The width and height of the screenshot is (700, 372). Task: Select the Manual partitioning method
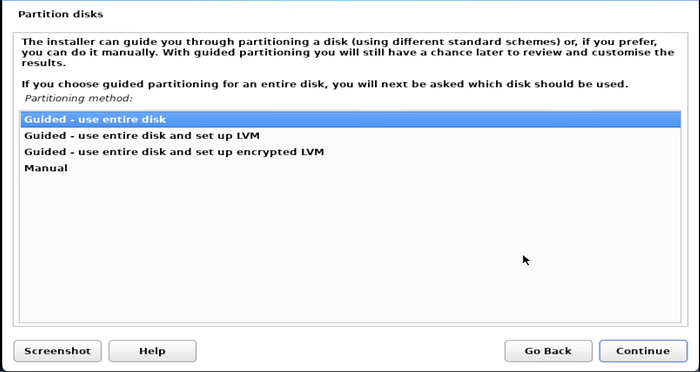[350, 168]
